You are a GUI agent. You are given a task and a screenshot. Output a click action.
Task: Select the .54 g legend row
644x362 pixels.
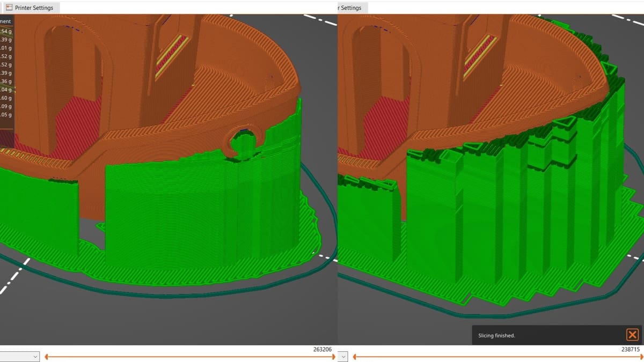[x=6, y=32]
